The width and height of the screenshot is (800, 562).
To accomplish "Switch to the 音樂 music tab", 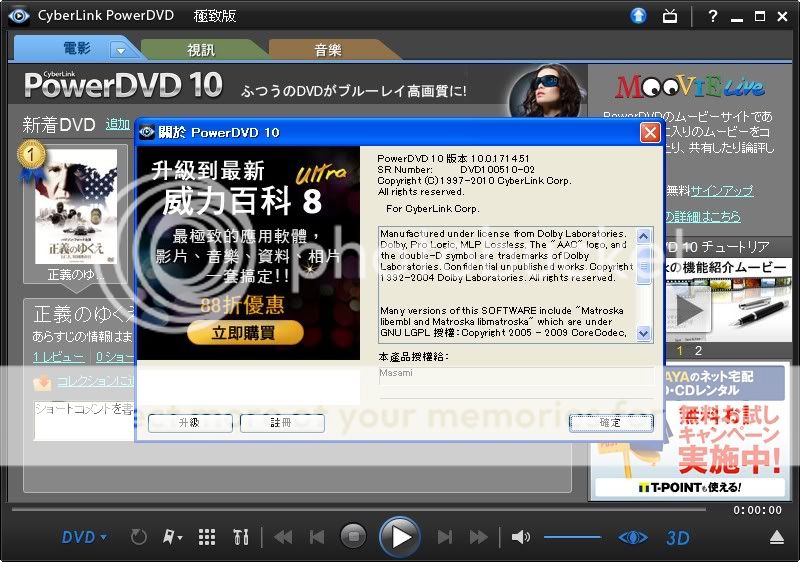I will (328, 50).
